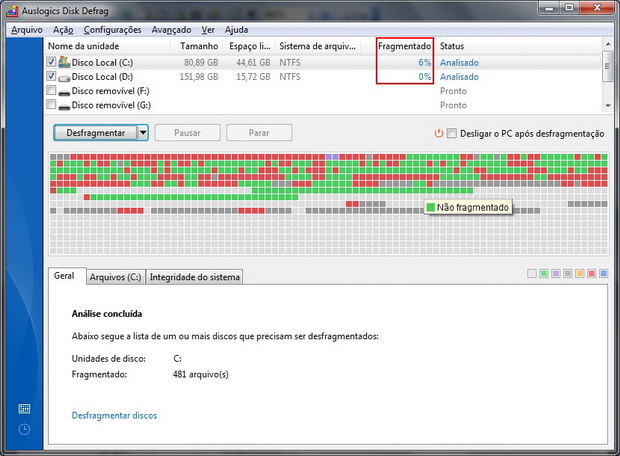Open the Avançado menu
The width and height of the screenshot is (620, 456).
171,30
